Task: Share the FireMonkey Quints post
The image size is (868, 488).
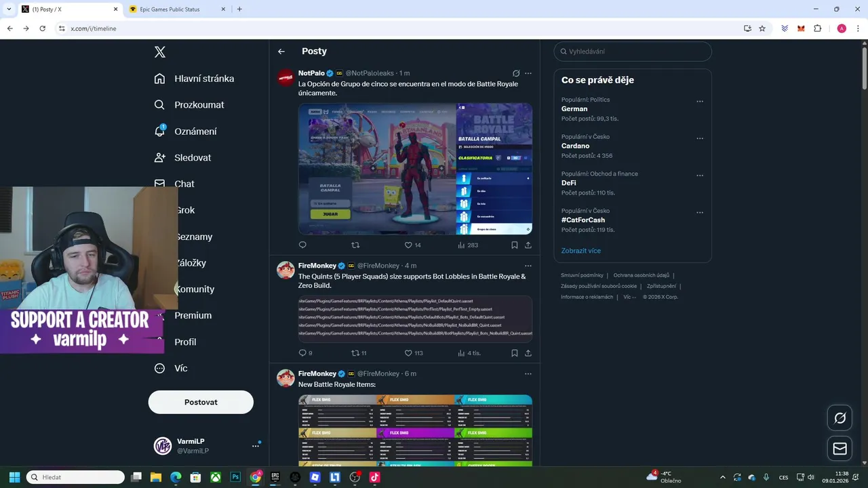Action: [x=528, y=353]
